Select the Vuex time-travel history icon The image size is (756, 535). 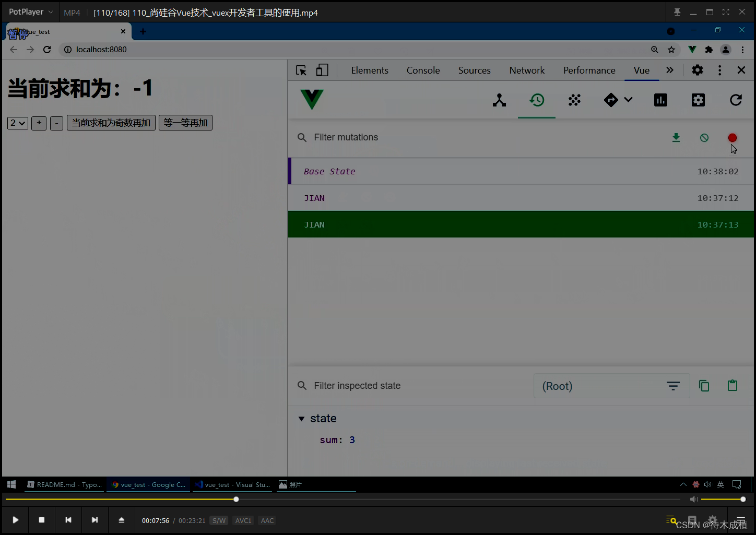click(537, 100)
